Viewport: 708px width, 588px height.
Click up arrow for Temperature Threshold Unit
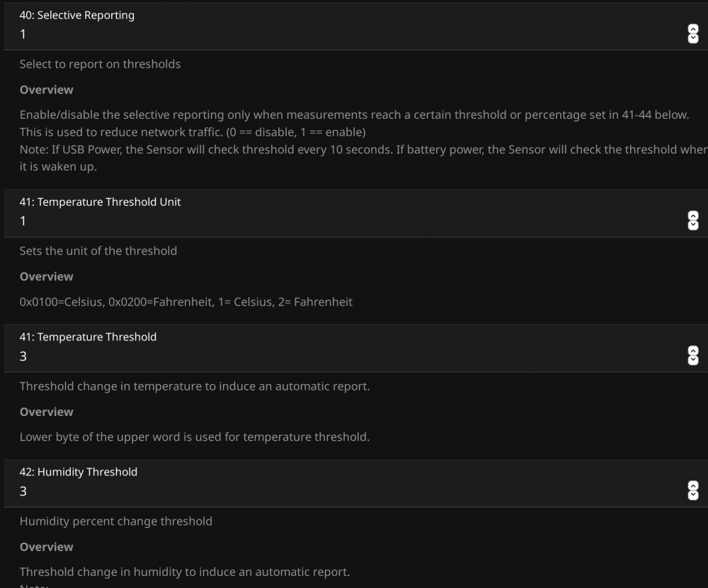pyautogui.click(x=693, y=217)
